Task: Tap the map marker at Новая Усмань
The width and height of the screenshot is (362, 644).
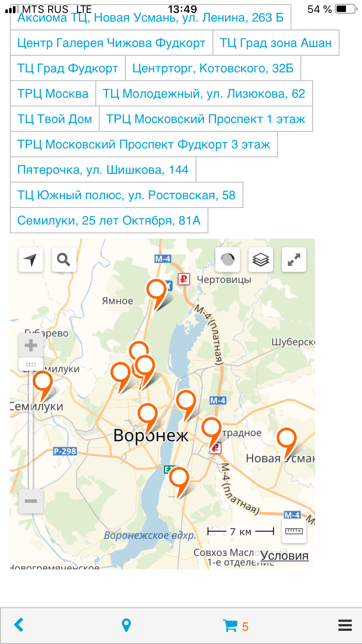Action: (287, 438)
